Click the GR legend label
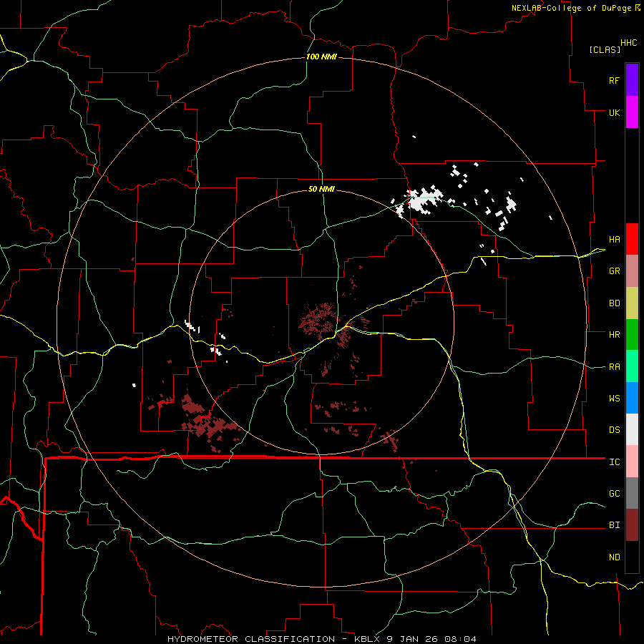 pyautogui.click(x=615, y=270)
